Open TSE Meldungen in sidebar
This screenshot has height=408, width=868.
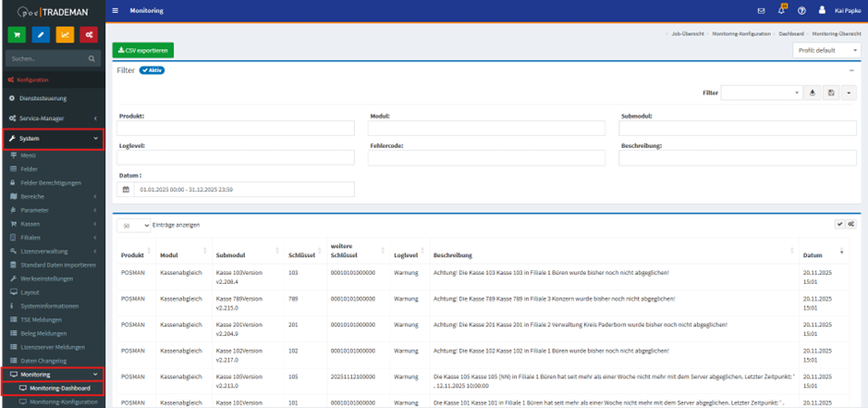pos(42,320)
